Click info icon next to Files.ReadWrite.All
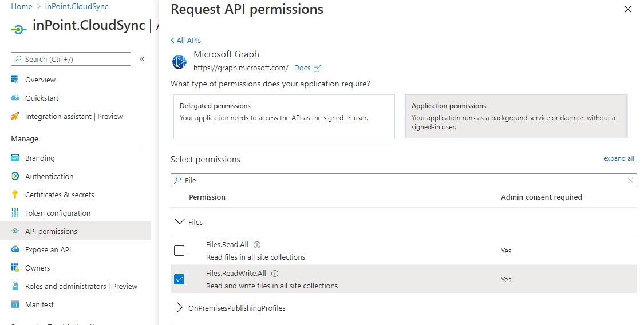The image size is (644, 325). [x=275, y=274]
